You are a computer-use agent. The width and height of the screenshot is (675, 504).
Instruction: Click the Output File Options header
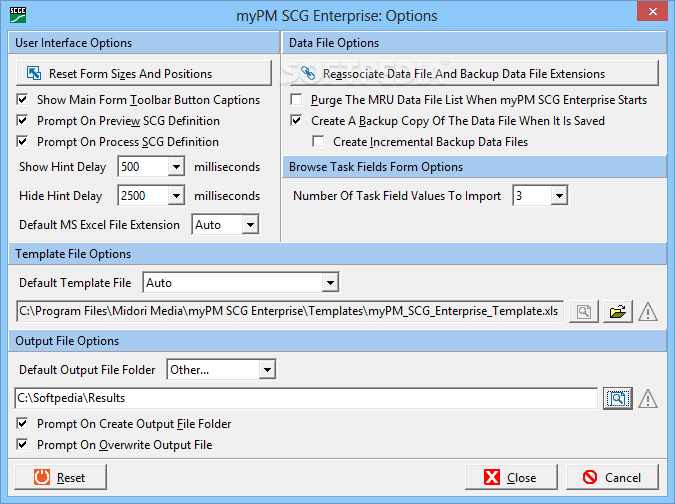(x=338, y=341)
